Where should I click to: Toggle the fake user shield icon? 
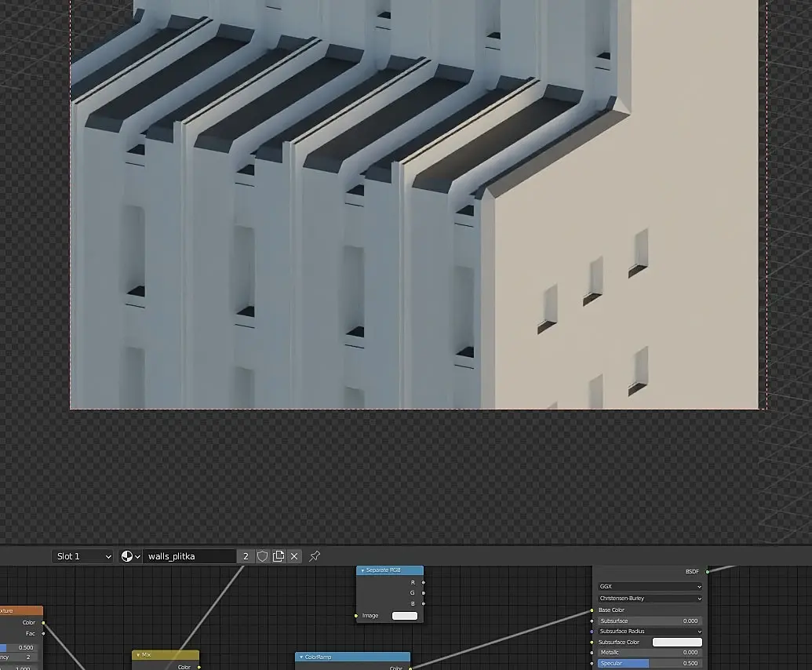[x=263, y=556]
